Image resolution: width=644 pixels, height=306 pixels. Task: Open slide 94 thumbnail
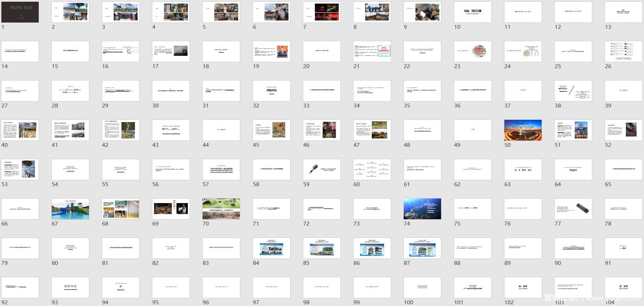[x=121, y=287]
